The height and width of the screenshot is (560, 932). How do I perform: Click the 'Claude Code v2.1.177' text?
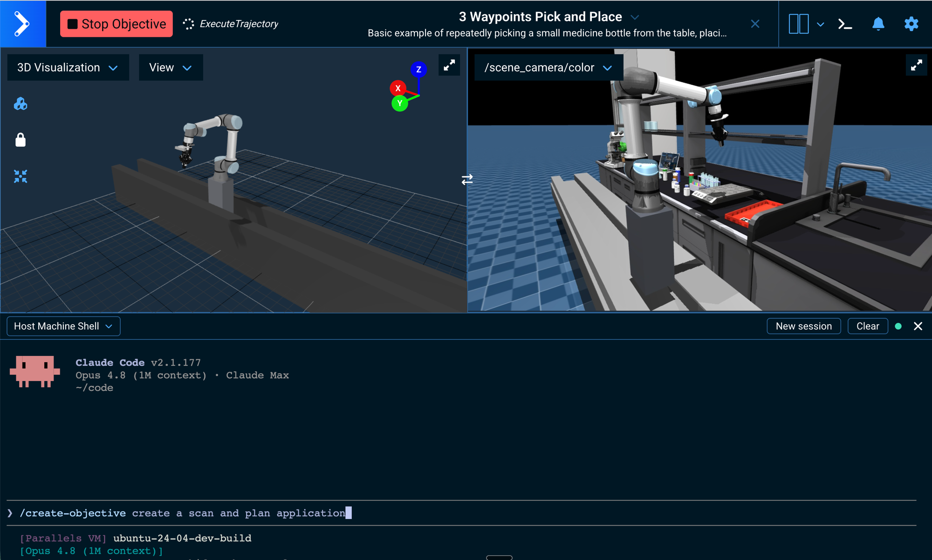pyautogui.click(x=138, y=362)
